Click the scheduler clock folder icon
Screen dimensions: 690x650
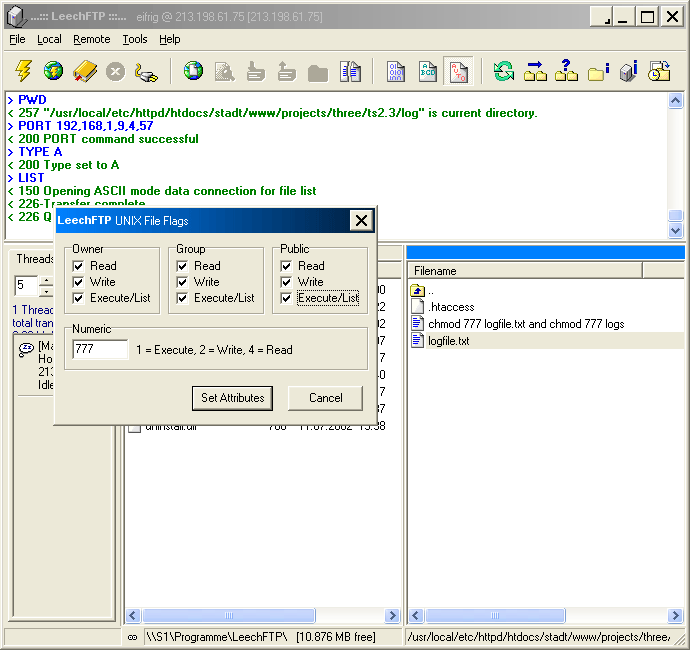[659, 71]
